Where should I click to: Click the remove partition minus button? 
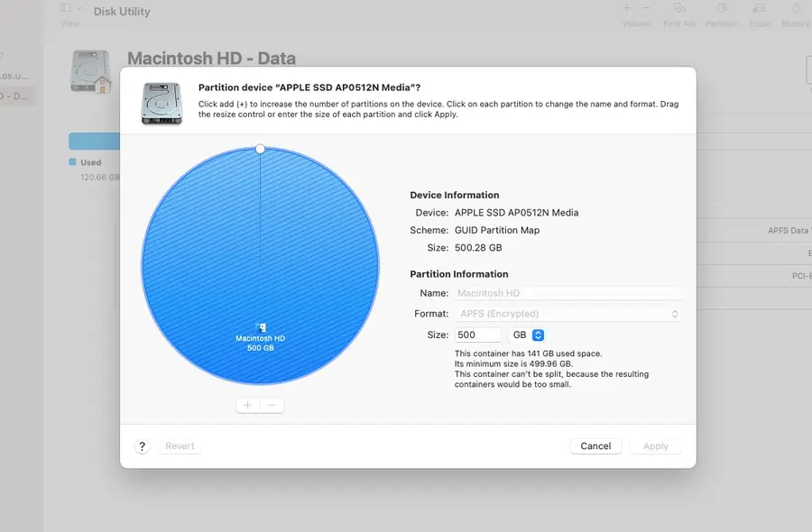pos(272,406)
